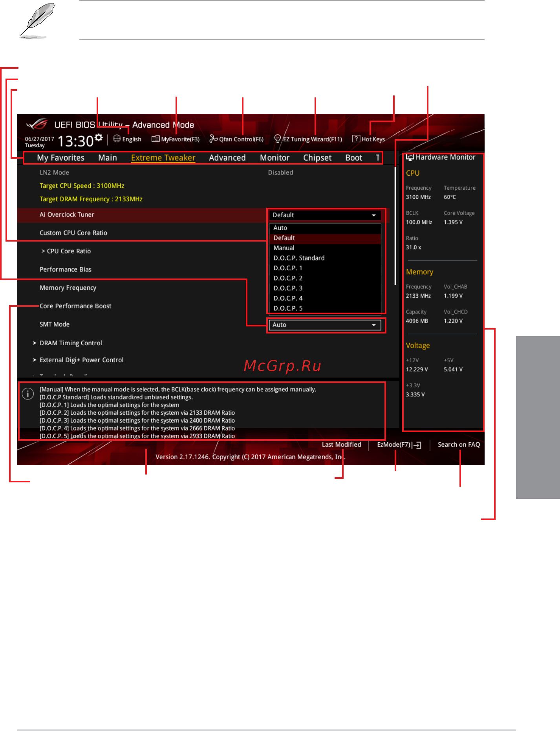Click +3.3V 3.335 V reading

pos(415,395)
